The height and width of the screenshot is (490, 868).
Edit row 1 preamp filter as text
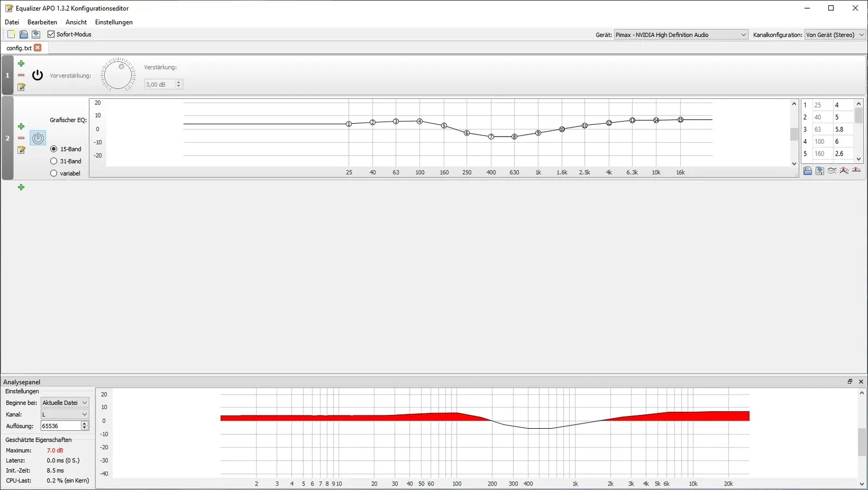click(21, 87)
